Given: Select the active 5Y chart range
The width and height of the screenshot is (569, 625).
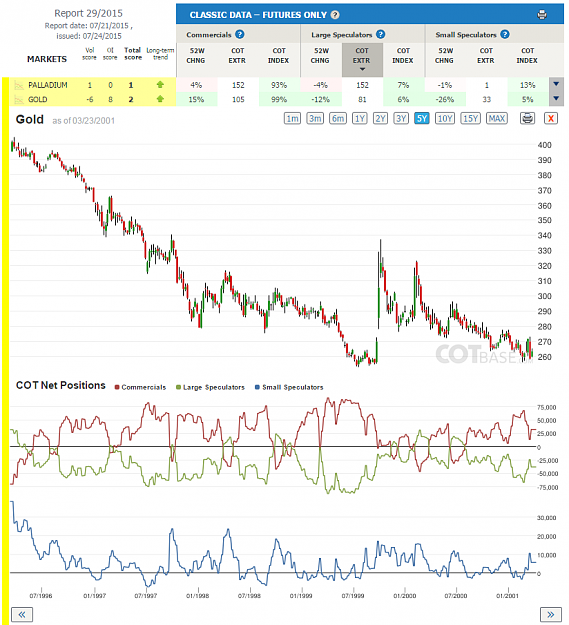Looking at the screenshot, I should click(422, 118).
